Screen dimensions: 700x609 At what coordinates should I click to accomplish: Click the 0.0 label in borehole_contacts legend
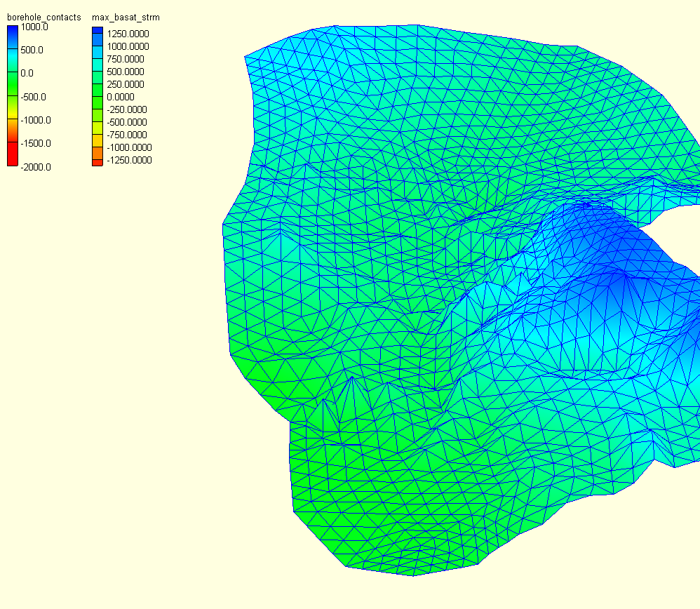tap(27, 74)
